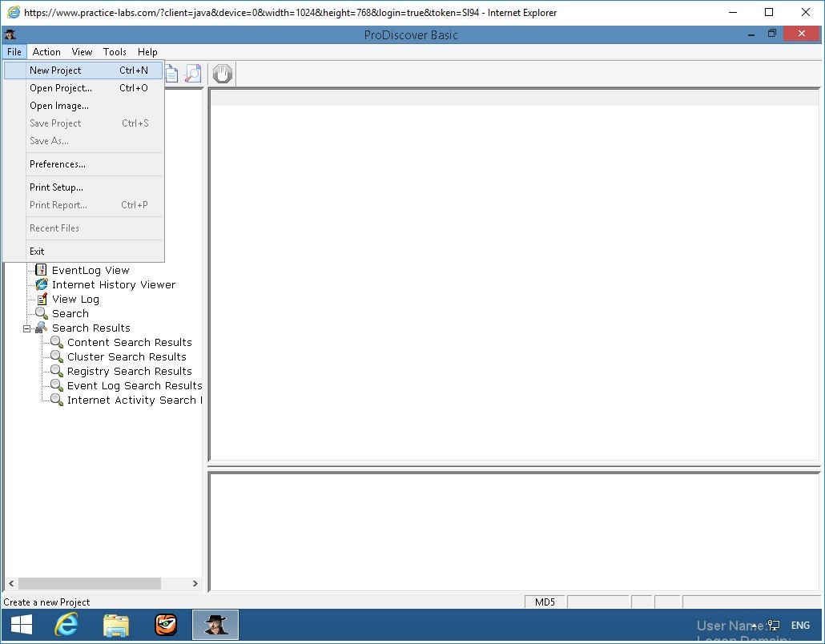Click the EventLog View icon in tree
Image resolution: width=825 pixels, height=644 pixels.
[41, 270]
